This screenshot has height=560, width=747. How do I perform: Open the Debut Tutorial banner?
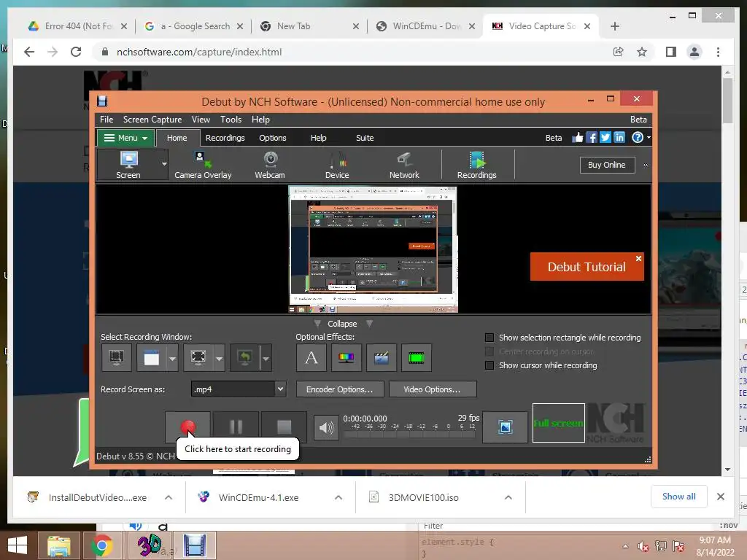(x=586, y=267)
